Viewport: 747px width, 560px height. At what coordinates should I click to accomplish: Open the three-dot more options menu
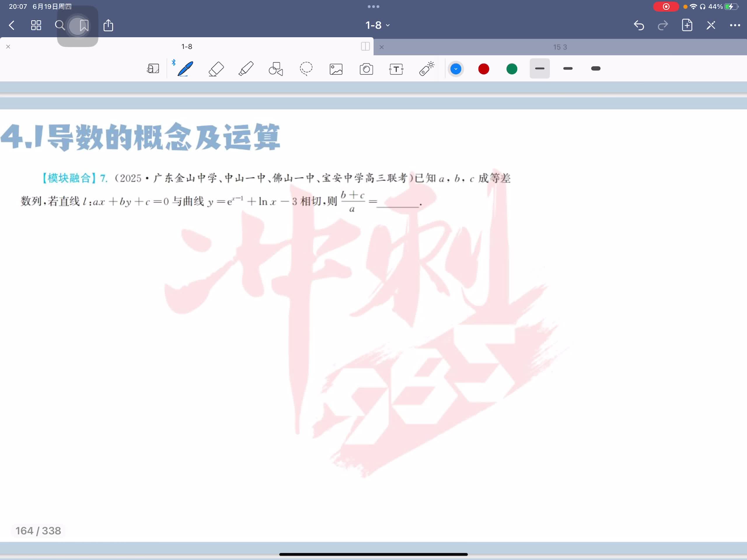[x=734, y=25]
